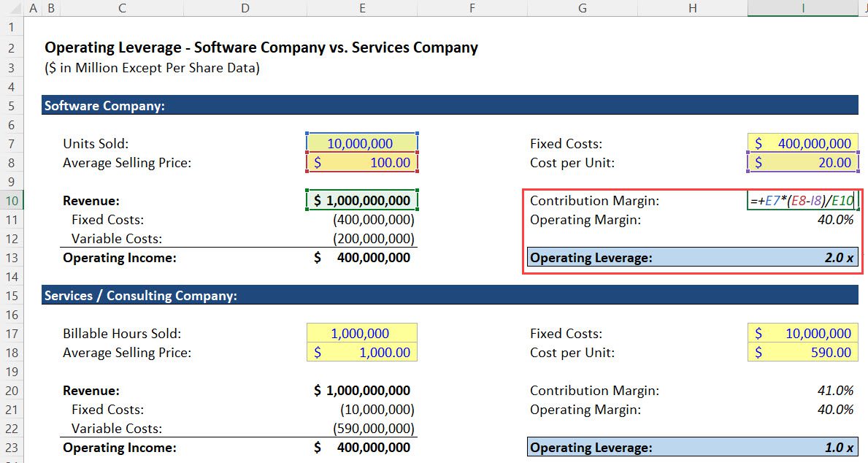Image resolution: width=868 pixels, height=463 pixels.
Task: Select column I header
Action: point(803,8)
